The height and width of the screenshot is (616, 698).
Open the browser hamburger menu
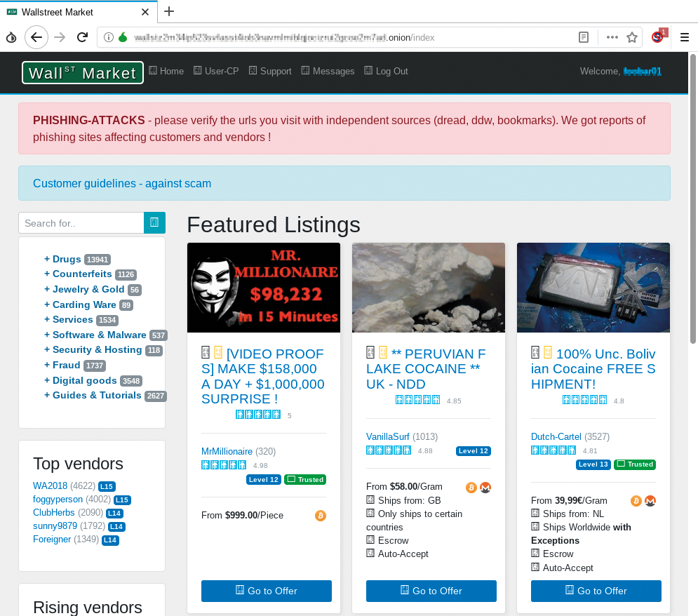[685, 37]
